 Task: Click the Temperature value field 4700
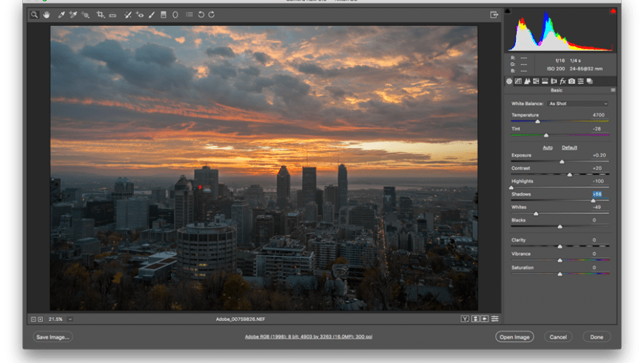pyautogui.click(x=598, y=115)
